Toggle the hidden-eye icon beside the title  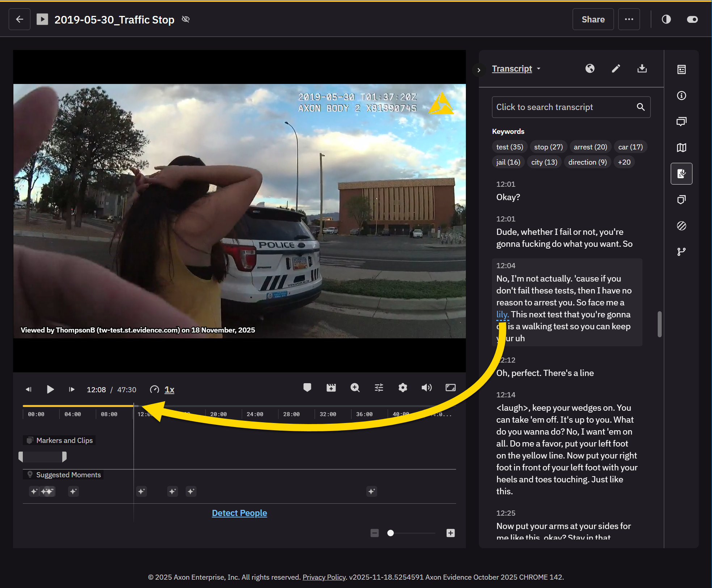[x=186, y=19]
